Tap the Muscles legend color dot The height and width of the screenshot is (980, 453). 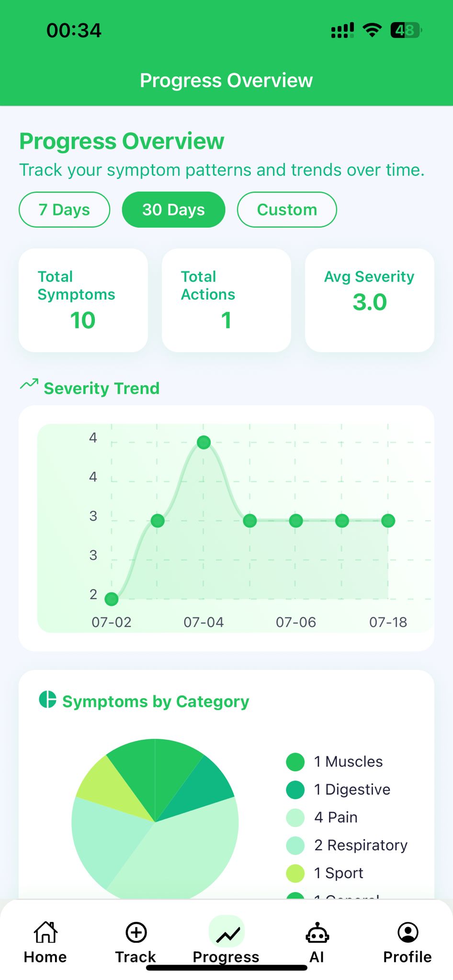click(x=295, y=762)
